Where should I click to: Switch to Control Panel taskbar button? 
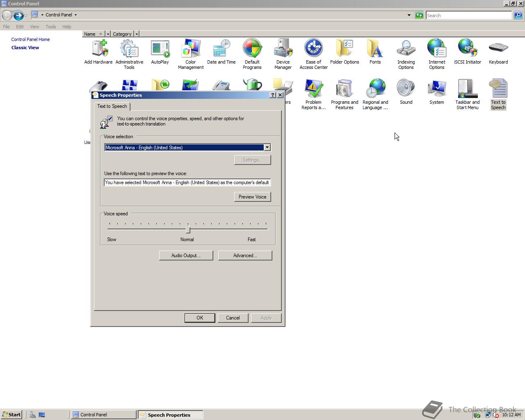(103, 415)
